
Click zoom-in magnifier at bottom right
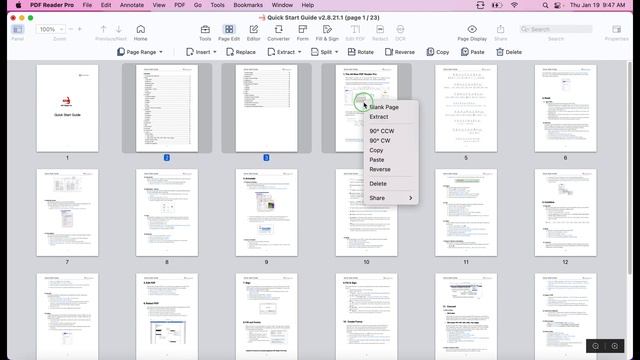coord(615,346)
